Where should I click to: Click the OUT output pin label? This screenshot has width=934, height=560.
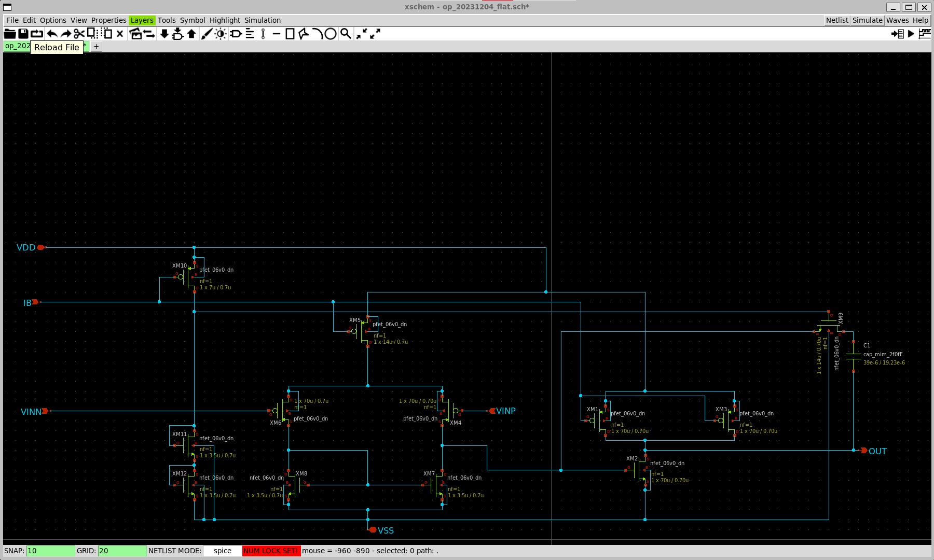(x=877, y=451)
